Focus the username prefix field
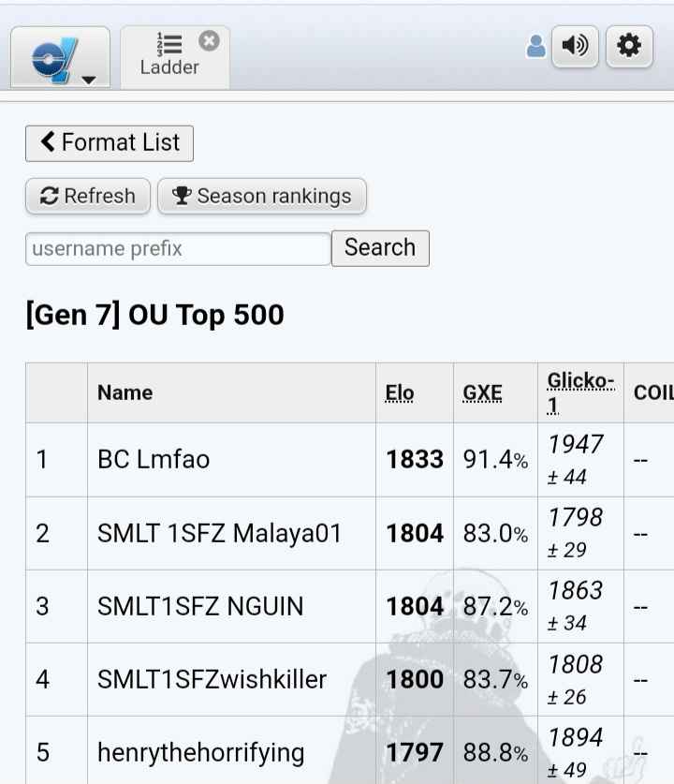This screenshot has height=784, width=674. click(x=179, y=248)
